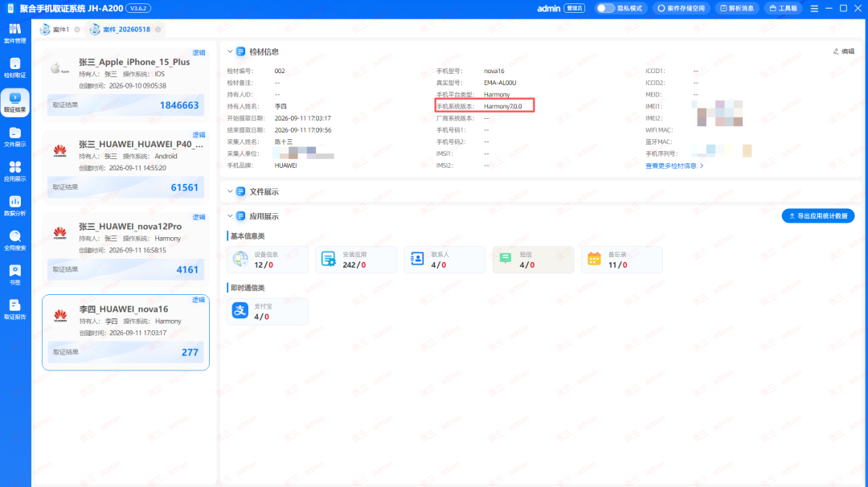868x487 pixels.
Task: Select 数据分析 sidebar icon
Action: click(15, 206)
